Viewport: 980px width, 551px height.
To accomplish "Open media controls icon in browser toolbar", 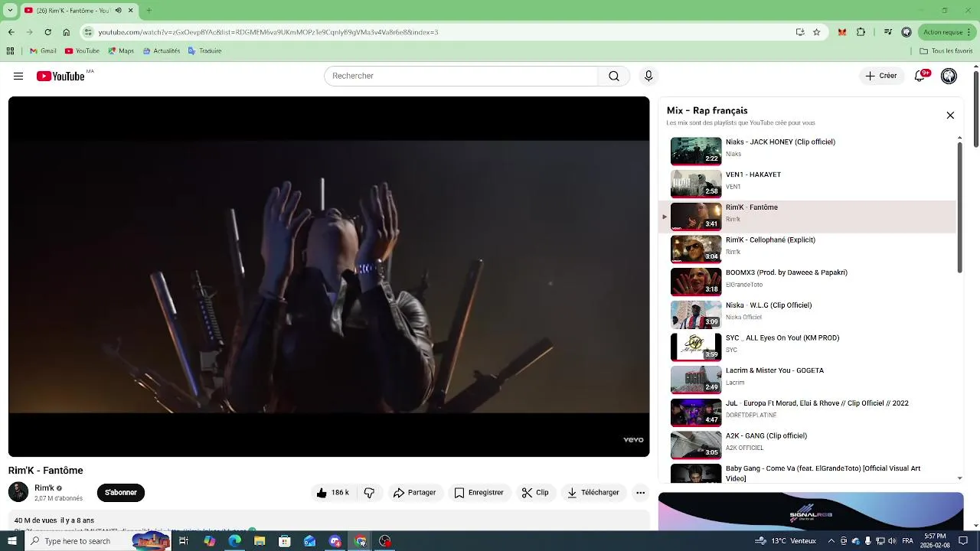I will coord(887,32).
